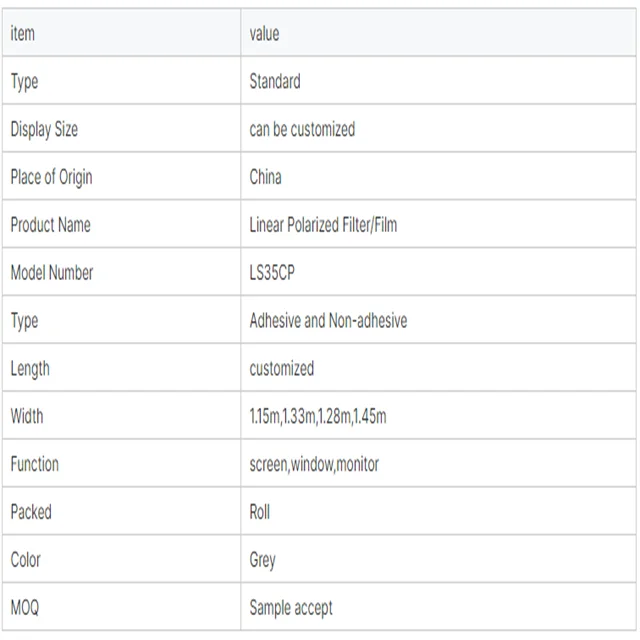Select the "screen,window,monitor" value text
640x640 pixels.
[314, 464]
